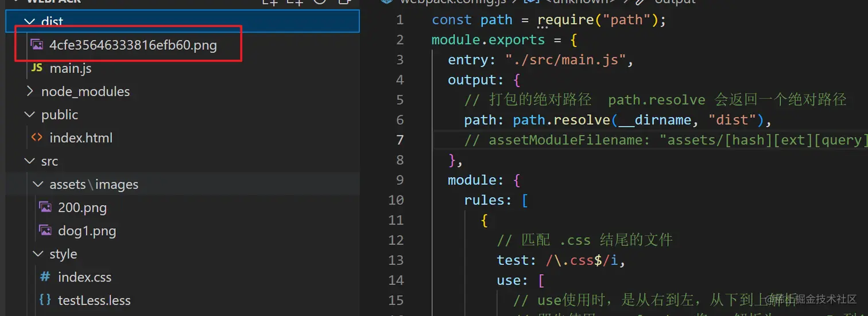Image resolution: width=868 pixels, height=316 pixels.
Task: Click line number 7 in the gutter
Action: point(400,140)
